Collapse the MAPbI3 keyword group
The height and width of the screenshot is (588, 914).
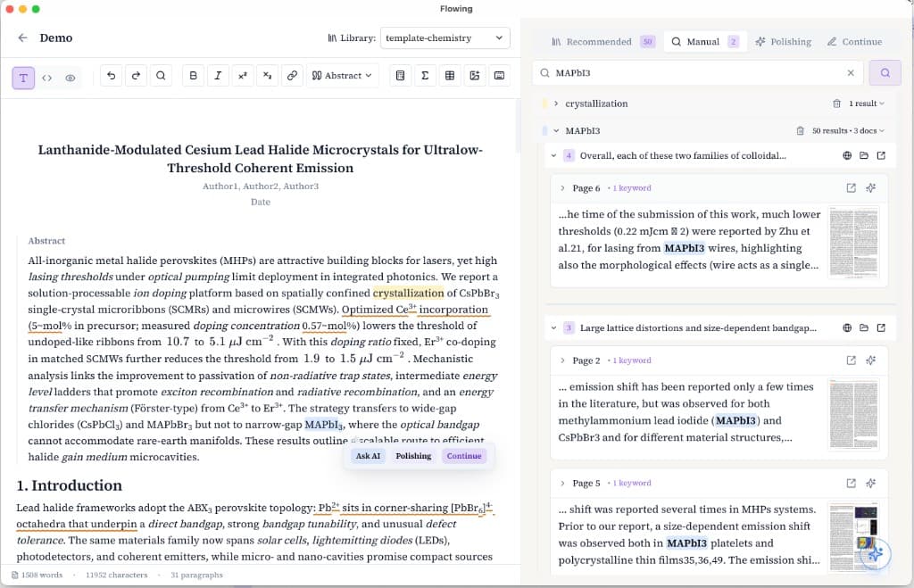click(556, 130)
